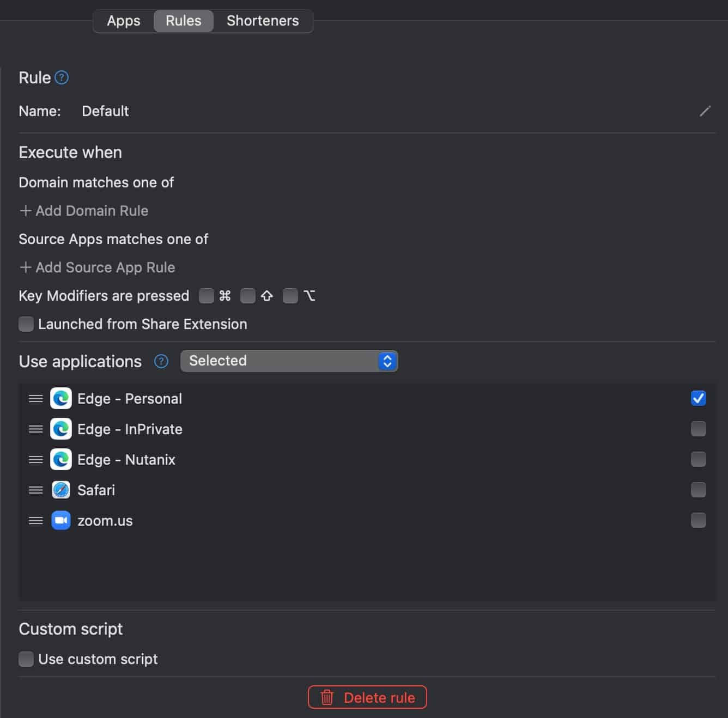
Task: Switch to the Shorteners tab
Action: click(x=263, y=21)
